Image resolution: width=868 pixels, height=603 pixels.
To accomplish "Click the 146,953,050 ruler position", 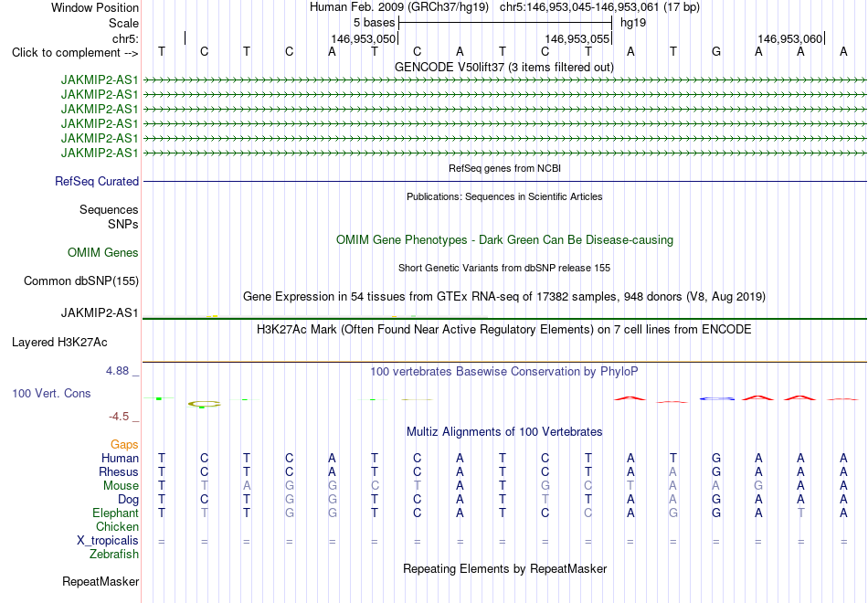I will [363, 39].
